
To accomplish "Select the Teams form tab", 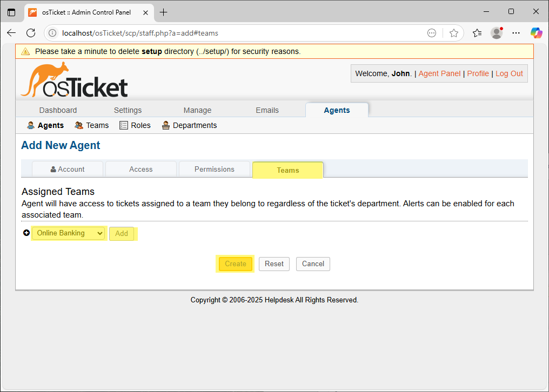I will click(x=288, y=170).
